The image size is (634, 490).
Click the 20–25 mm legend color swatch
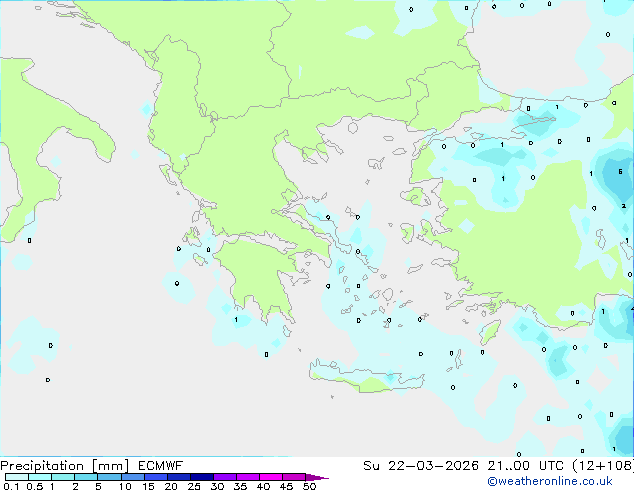pyautogui.click(x=179, y=477)
